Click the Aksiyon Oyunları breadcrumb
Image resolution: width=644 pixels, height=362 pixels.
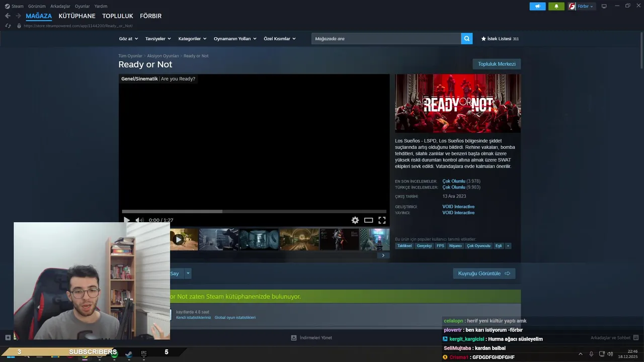(163, 56)
